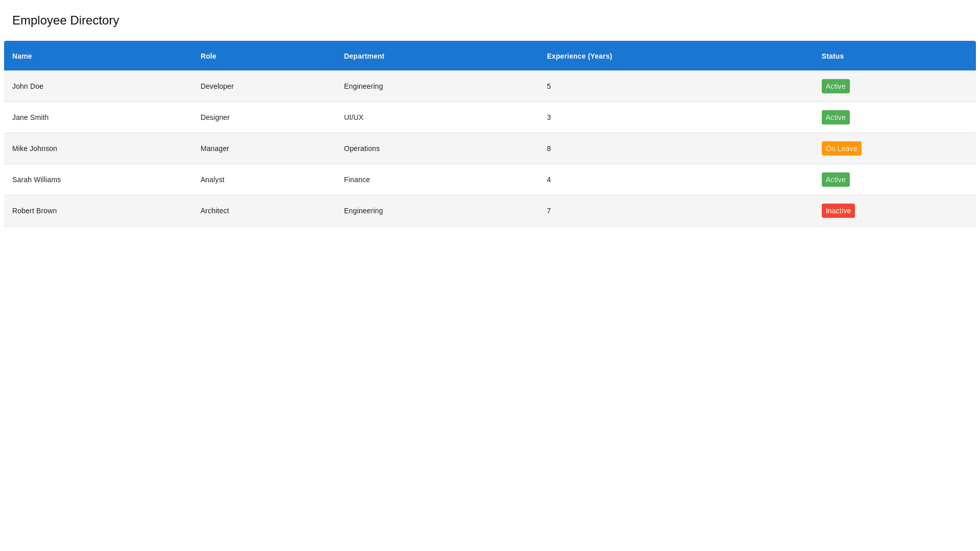Click the Department column header
Screen dimensions: 980x551
(364, 56)
